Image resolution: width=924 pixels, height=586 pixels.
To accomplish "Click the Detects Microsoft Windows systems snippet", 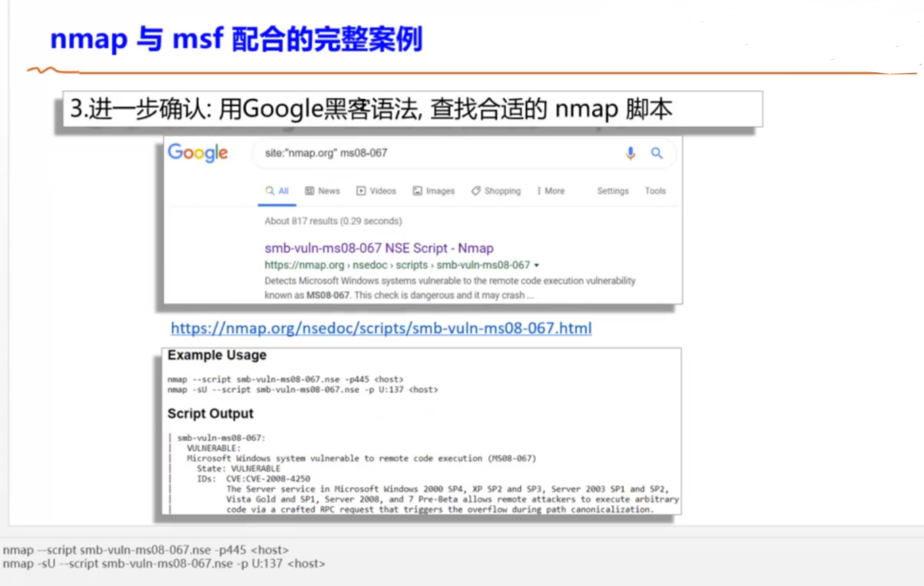I will tap(450, 288).
